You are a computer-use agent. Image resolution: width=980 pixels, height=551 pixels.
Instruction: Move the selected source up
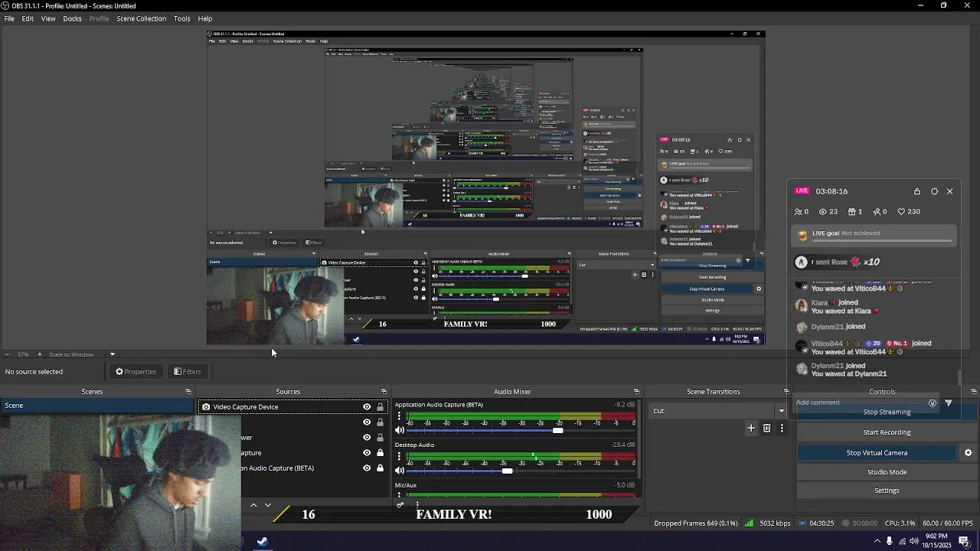point(253,505)
